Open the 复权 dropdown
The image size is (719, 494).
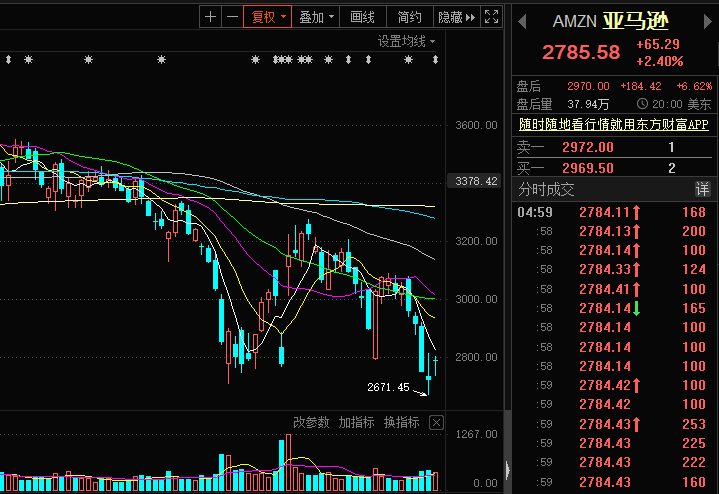pos(269,17)
